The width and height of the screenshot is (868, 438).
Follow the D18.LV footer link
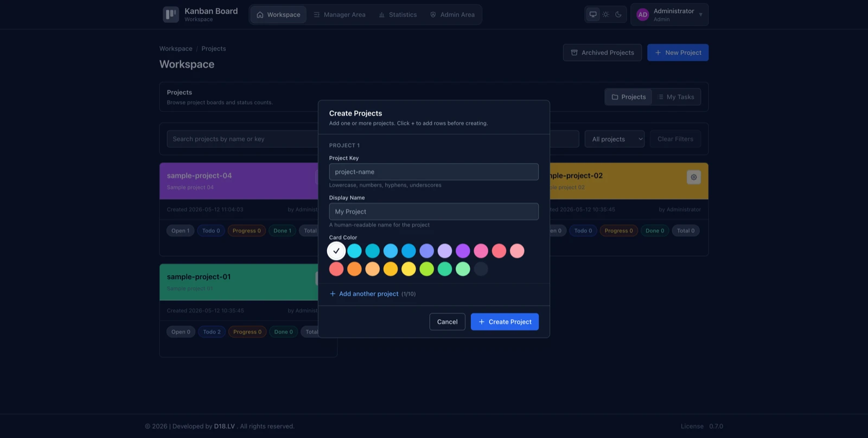(224, 426)
